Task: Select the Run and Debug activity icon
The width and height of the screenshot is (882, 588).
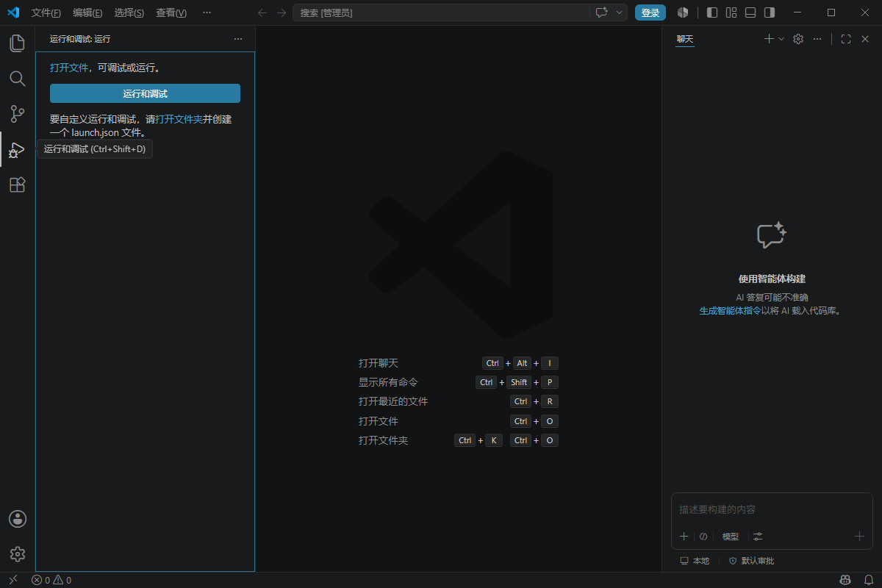Action: pos(18,150)
